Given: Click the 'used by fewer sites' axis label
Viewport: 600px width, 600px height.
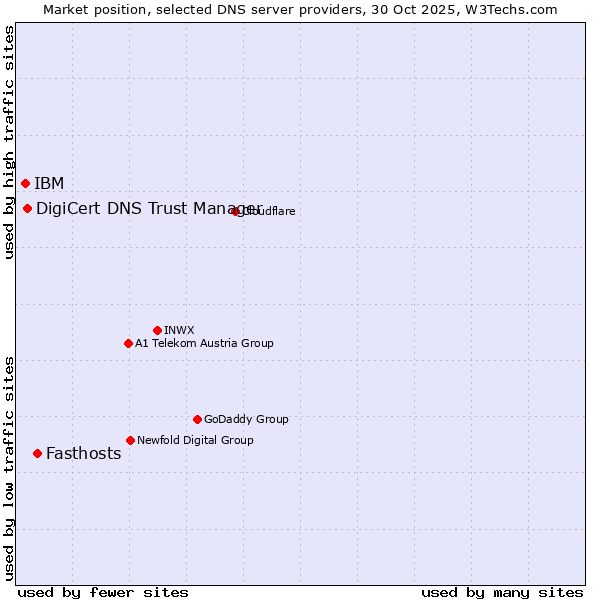Looking at the screenshot, I should pyautogui.click(x=103, y=592).
